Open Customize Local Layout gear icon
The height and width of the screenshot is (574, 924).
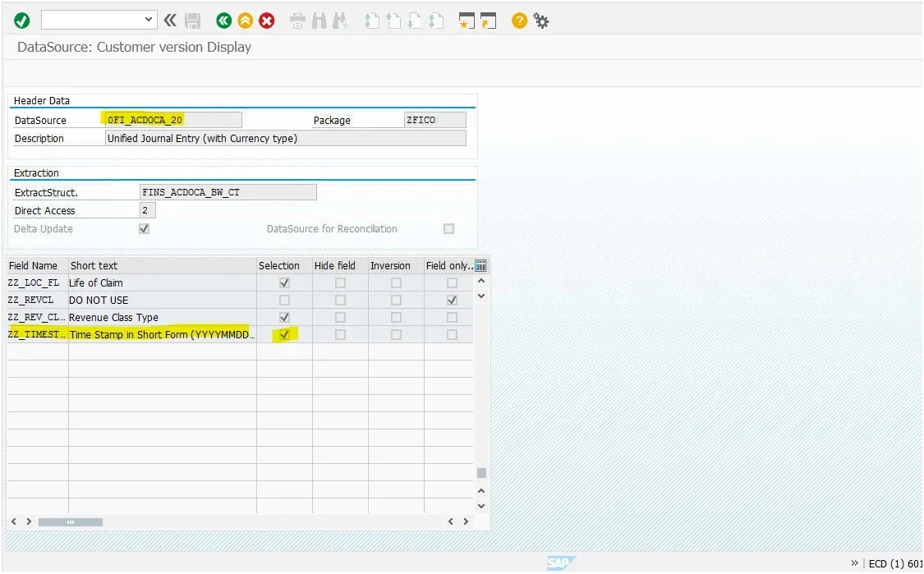[x=541, y=21]
